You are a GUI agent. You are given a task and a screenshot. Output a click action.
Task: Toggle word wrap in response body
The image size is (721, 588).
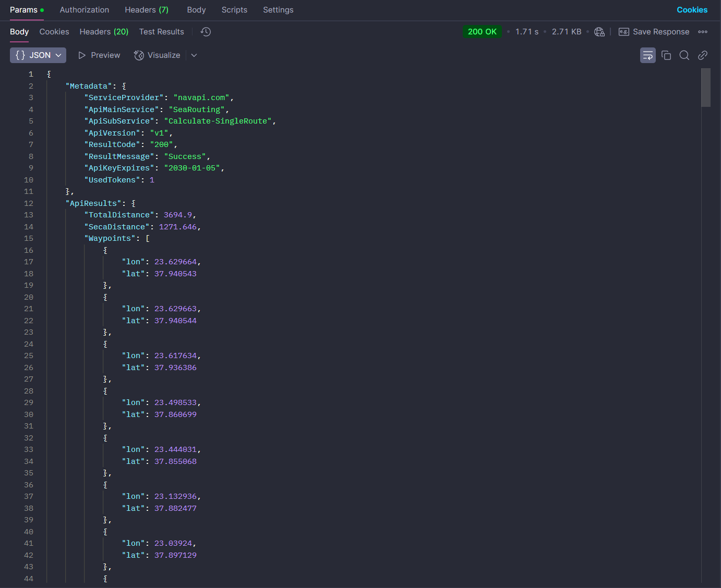coord(647,55)
